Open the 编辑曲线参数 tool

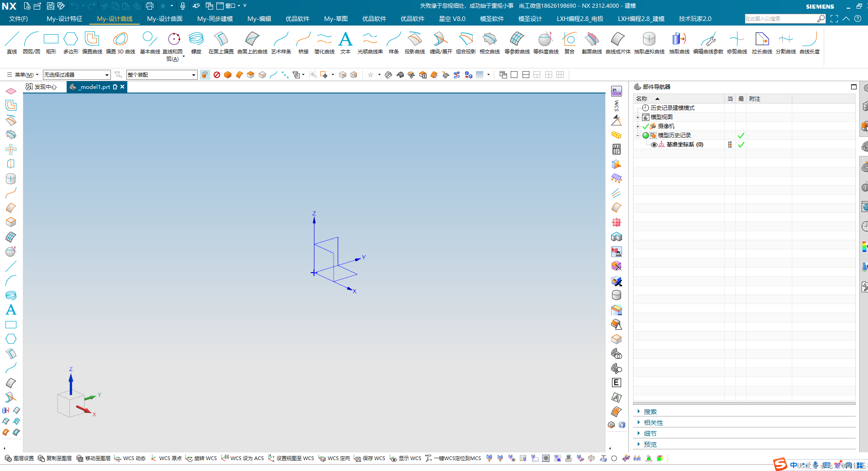pos(708,43)
